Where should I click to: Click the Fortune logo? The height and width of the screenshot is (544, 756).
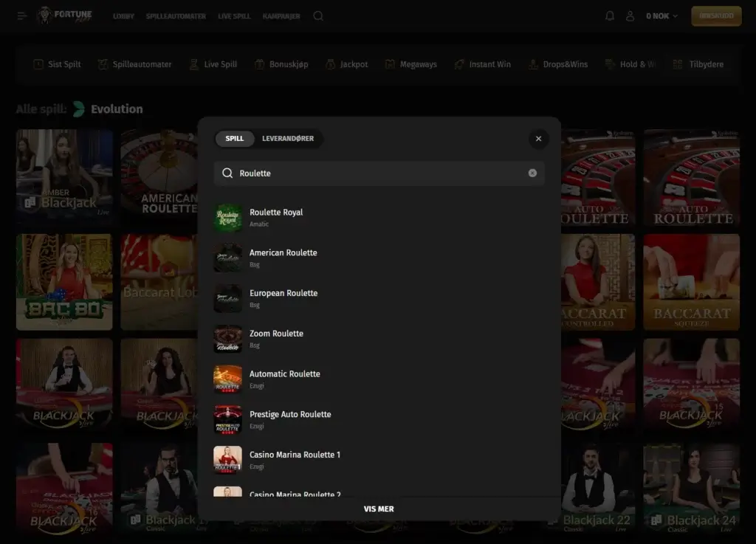click(x=65, y=16)
